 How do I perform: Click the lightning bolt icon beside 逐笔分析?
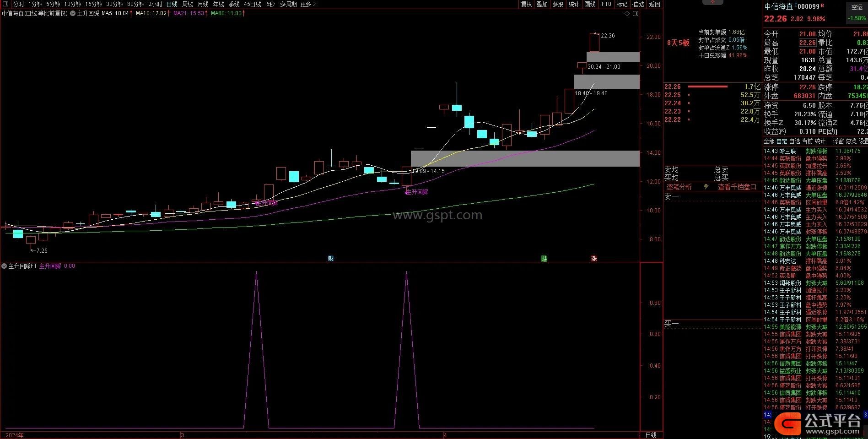(706, 187)
